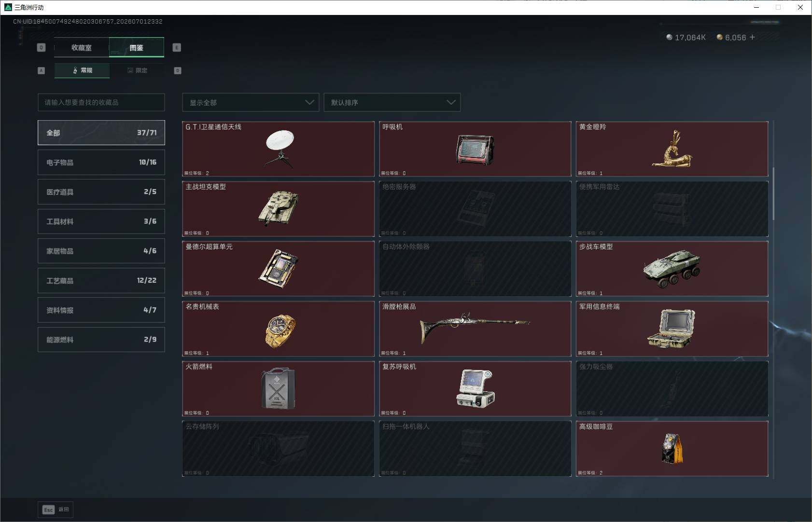Click the 复苏呼吸机 machine icon
The image size is (812, 522).
475,388
